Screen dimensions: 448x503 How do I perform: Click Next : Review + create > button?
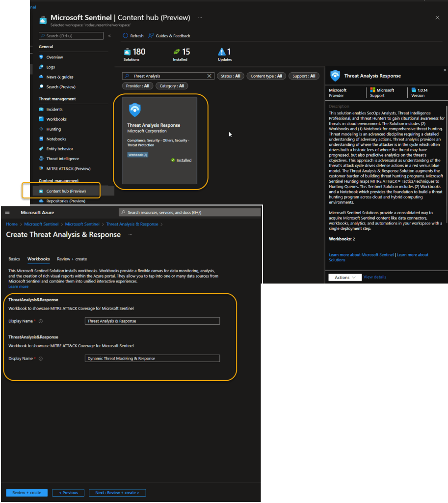tap(117, 493)
